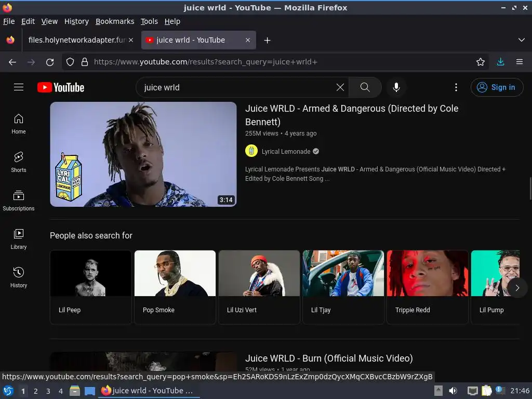The width and height of the screenshot is (532, 399).
Task: Click the taskbar juice wrld Firefox window
Action: click(x=149, y=391)
